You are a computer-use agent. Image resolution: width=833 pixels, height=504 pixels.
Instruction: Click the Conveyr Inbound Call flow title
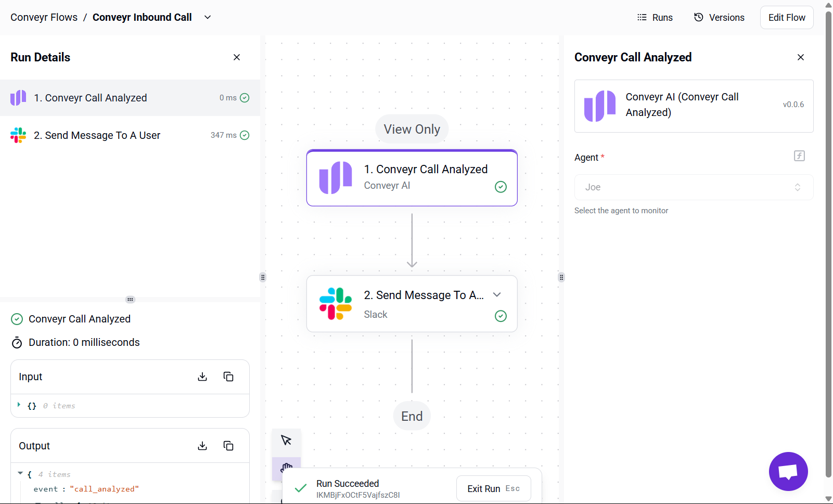[142, 17]
